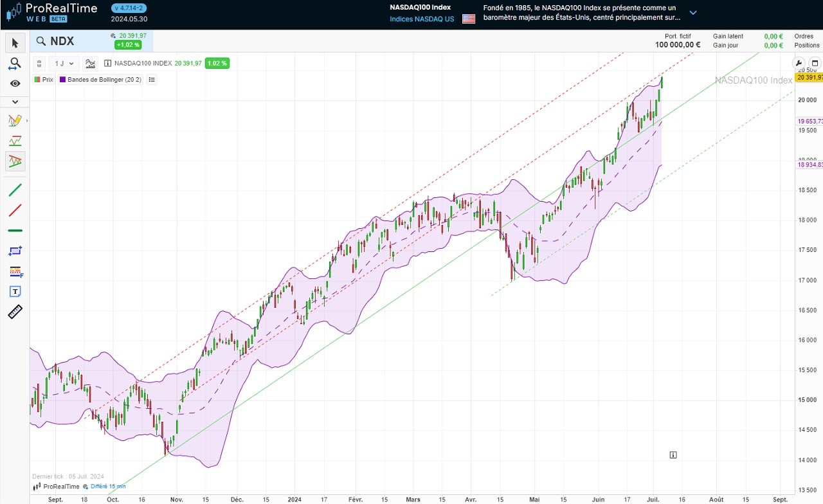This screenshot has height=504, width=823.
Task: Open the 1 J timeframe dropdown
Action: (64, 63)
